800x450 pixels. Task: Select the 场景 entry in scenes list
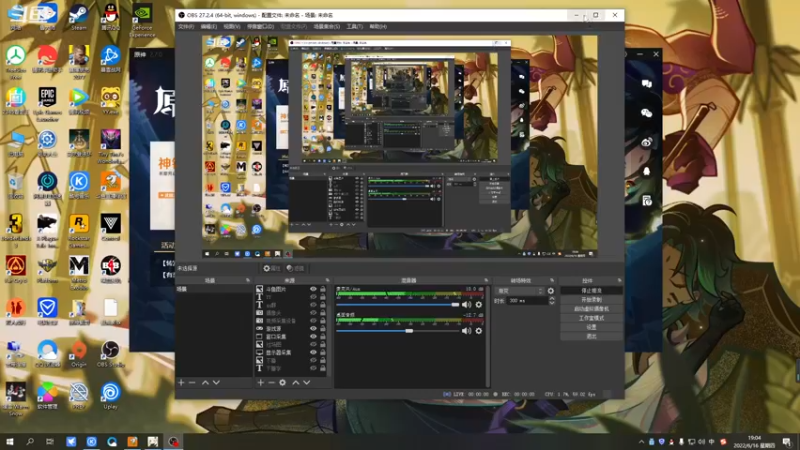(x=214, y=289)
